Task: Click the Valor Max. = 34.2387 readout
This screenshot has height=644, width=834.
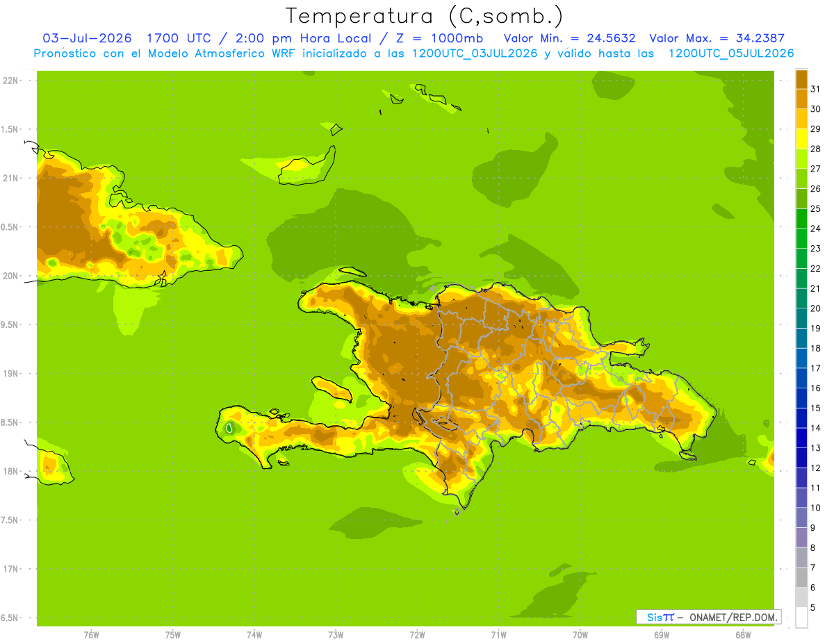Action: (717, 38)
